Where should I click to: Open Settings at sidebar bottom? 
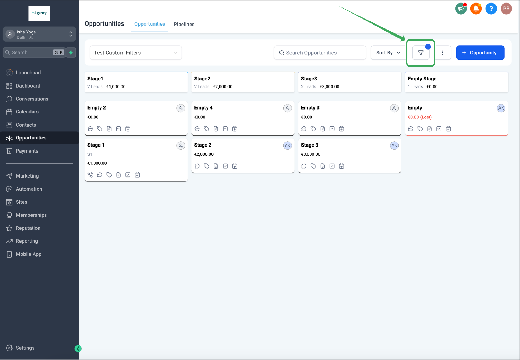[20, 348]
